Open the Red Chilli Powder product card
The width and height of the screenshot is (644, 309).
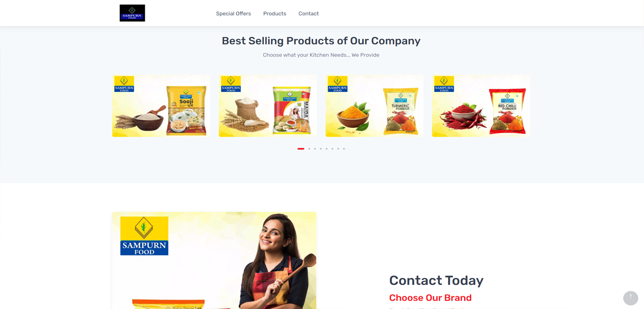(x=481, y=106)
